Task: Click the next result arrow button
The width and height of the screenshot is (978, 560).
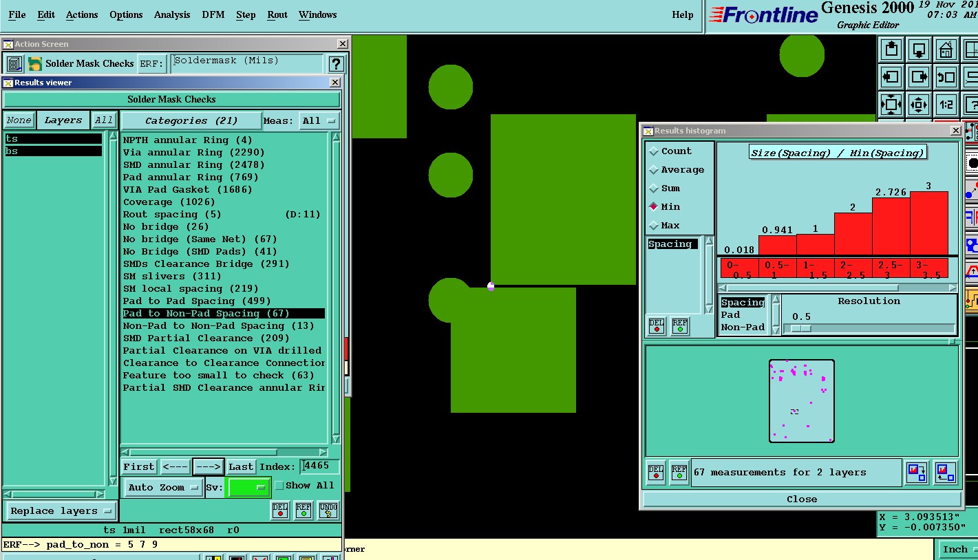Action: (x=208, y=467)
